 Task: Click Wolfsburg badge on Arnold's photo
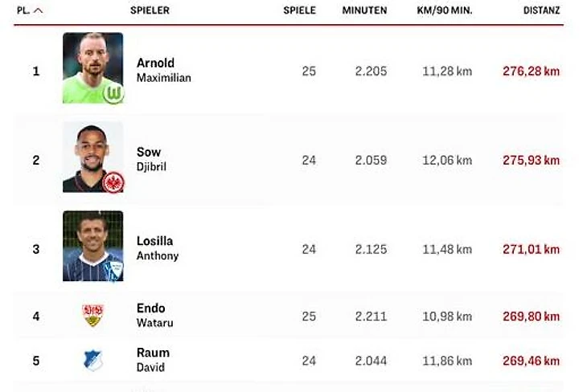click(113, 93)
